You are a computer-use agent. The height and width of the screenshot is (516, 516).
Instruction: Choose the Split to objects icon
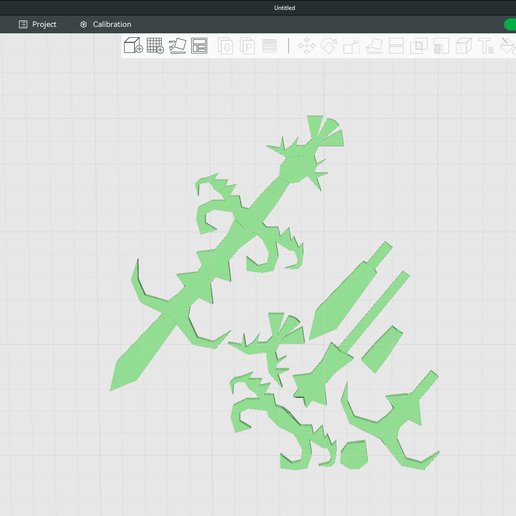(x=226, y=46)
